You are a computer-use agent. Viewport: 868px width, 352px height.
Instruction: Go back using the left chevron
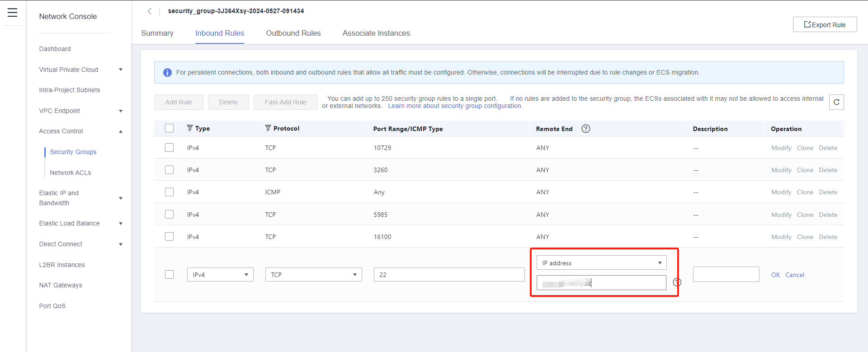click(x=149, y=11)
